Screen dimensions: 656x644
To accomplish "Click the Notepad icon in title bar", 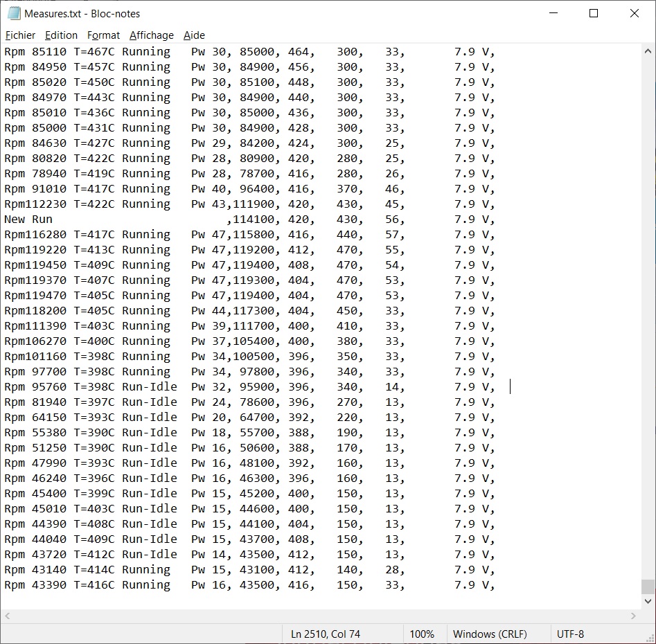I will click(14, 13).
